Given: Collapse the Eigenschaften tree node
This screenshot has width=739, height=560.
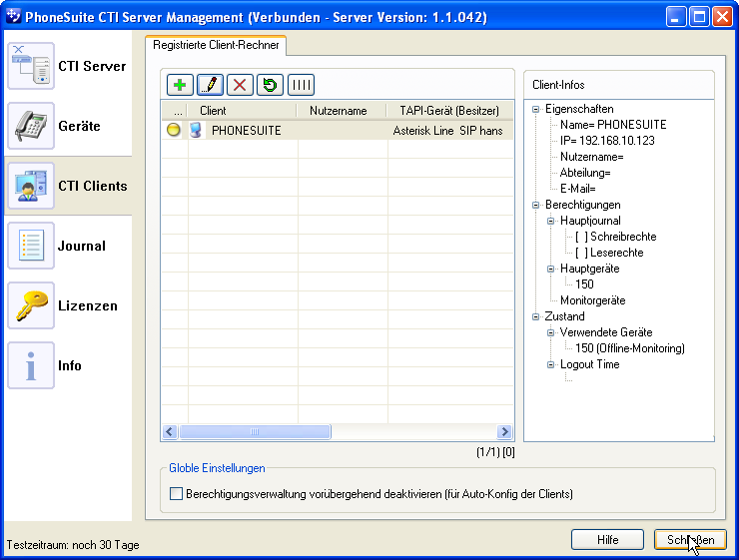Looking at the screenshot, I should coord(535,109).
